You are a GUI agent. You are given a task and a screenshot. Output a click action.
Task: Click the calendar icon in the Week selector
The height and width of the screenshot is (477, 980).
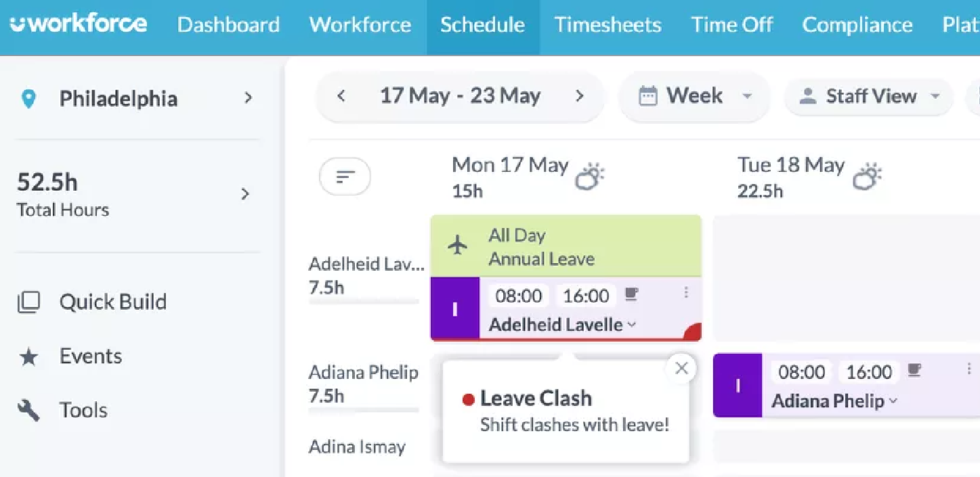[647, 96]
